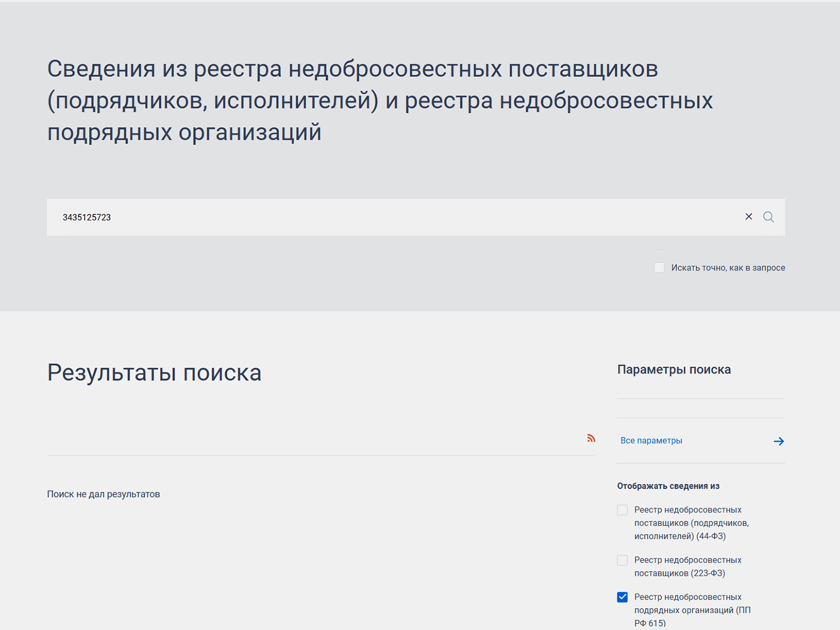
Task: Tick the 223-ФЗ suppliers registry checkbox
Action: pos(622,560)
